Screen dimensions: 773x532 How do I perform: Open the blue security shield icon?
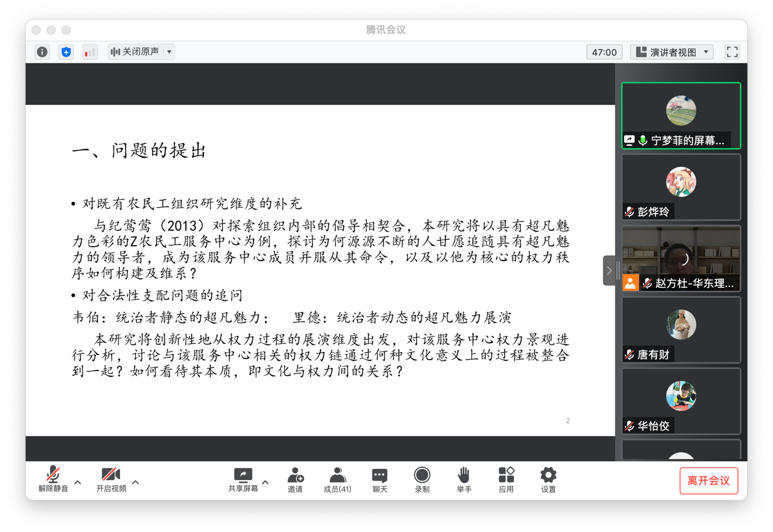tap(66, 52)
